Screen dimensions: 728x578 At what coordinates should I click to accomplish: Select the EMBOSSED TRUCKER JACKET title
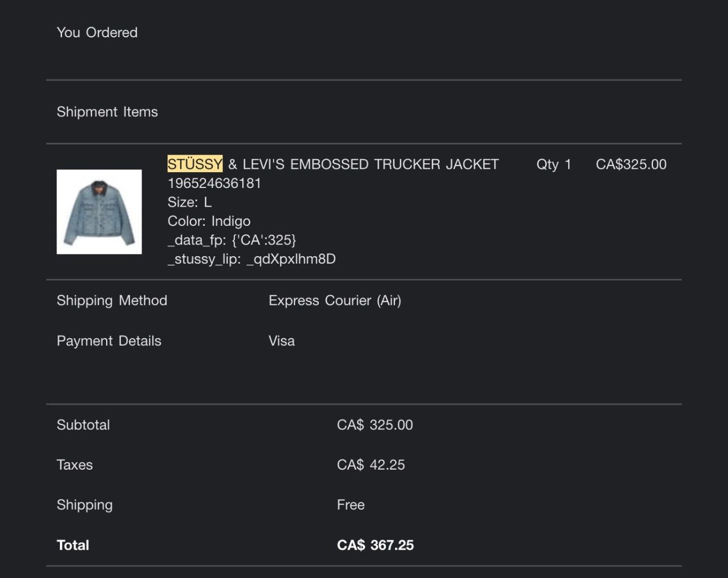click(x=394, y=164)
